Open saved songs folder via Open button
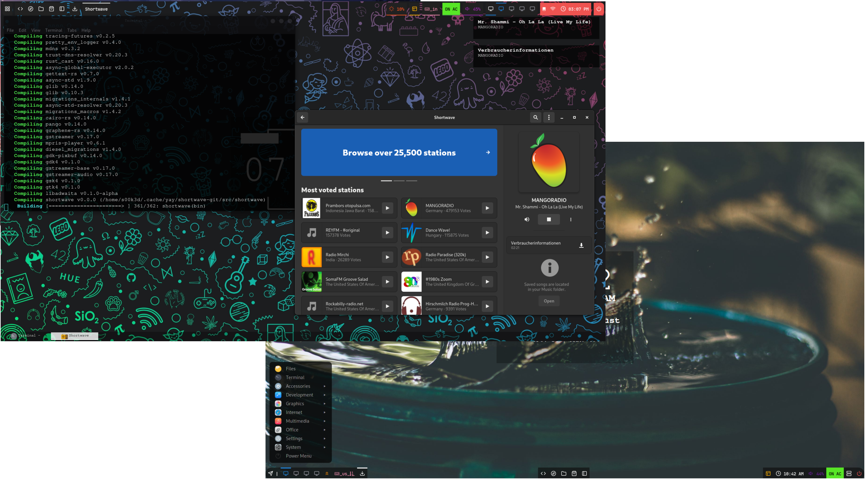This screenshot has height=479, width=868. click(x=548, y=301)
